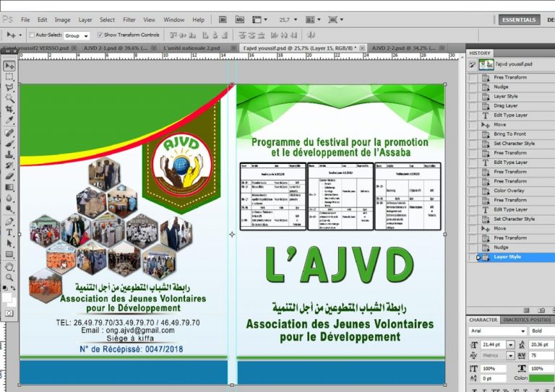Select the Rectangle shape tool
This screenshot has width=555, height=392.
coord(9,255)
